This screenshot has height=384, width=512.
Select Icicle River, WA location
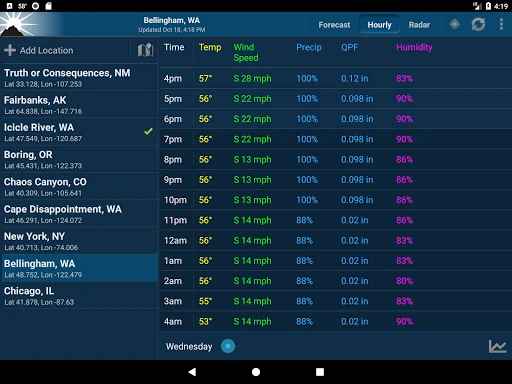click(79, 132)
